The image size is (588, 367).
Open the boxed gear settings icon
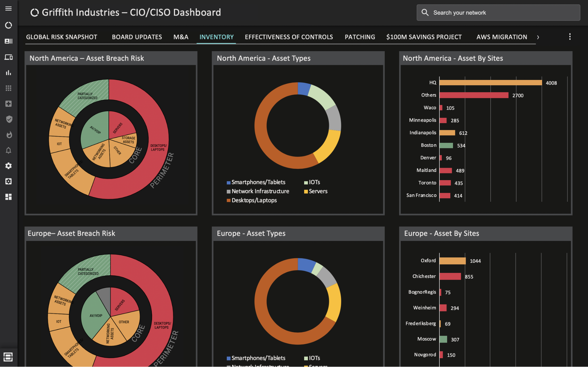pyautogui.click(x=9, y=181)
